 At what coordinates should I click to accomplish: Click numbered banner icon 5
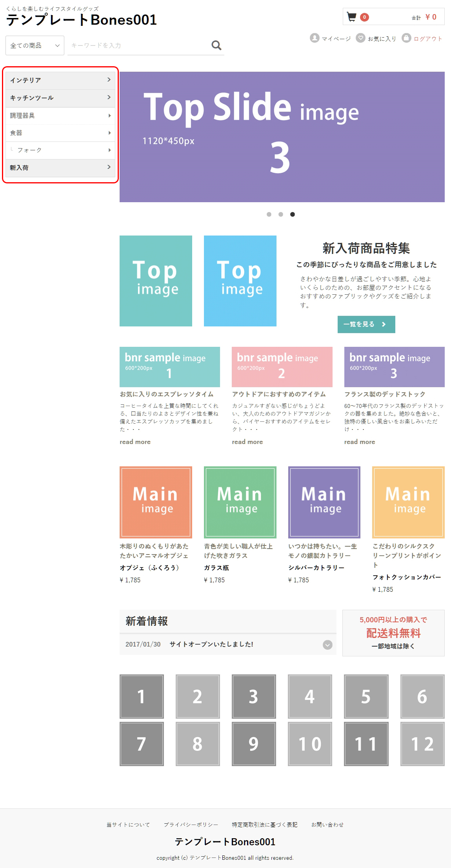[x=366, y=696]
